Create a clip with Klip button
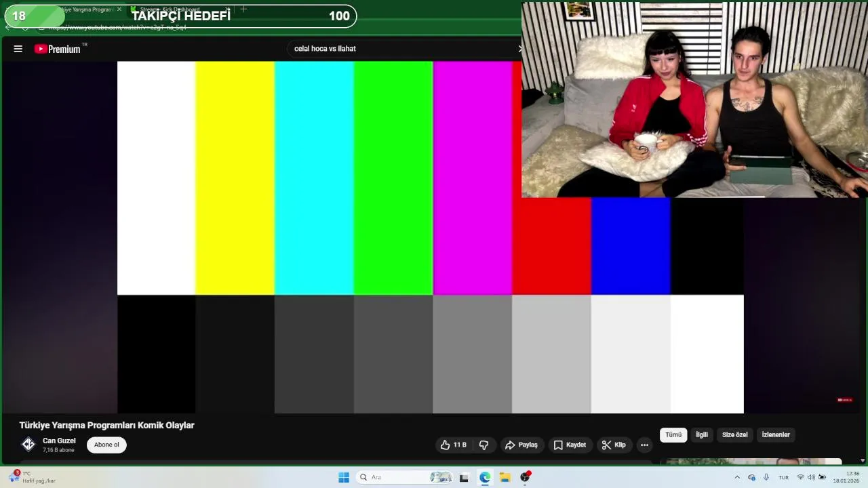 coord(614,445)
